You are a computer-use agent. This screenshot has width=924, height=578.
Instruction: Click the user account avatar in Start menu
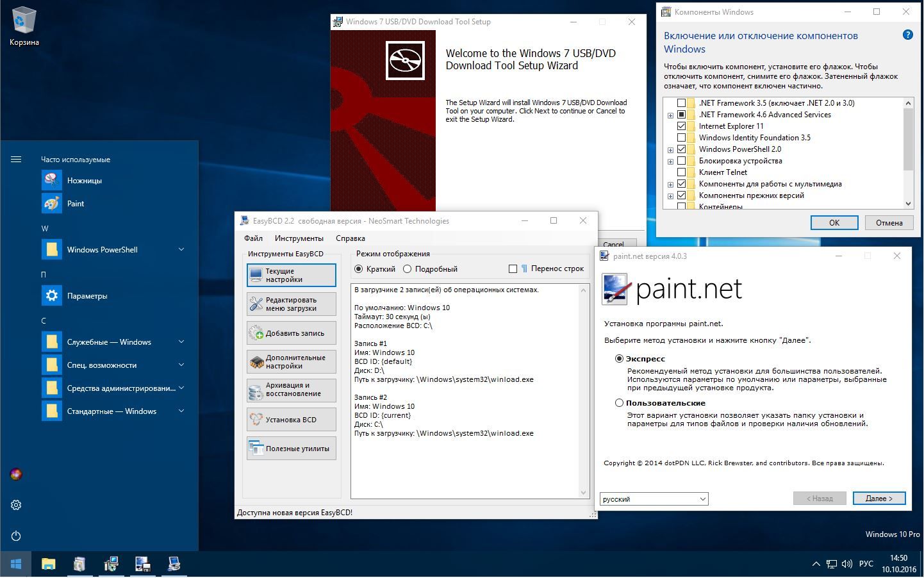[x=16, y=474]
